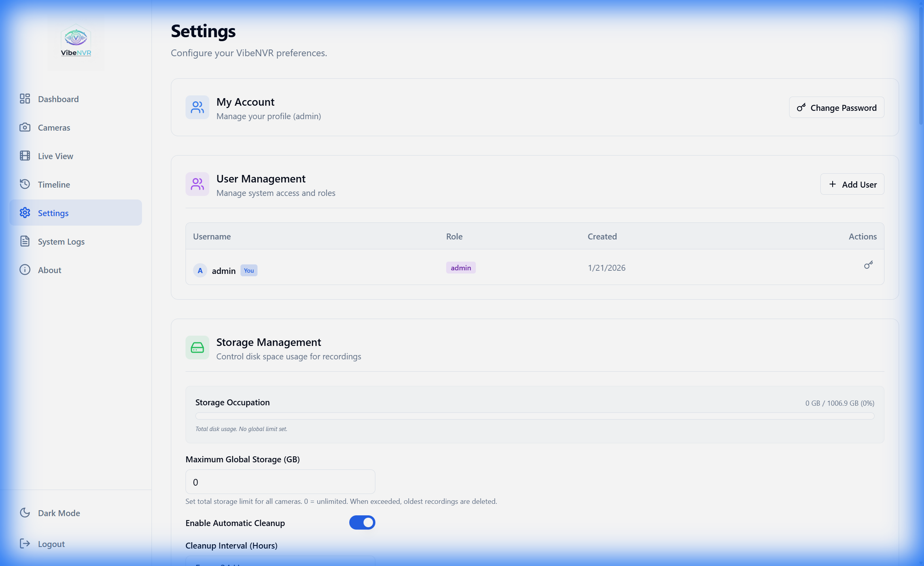Click the Timeline history icon
This screenshot has height=566, width=924.
coord(25,184)
